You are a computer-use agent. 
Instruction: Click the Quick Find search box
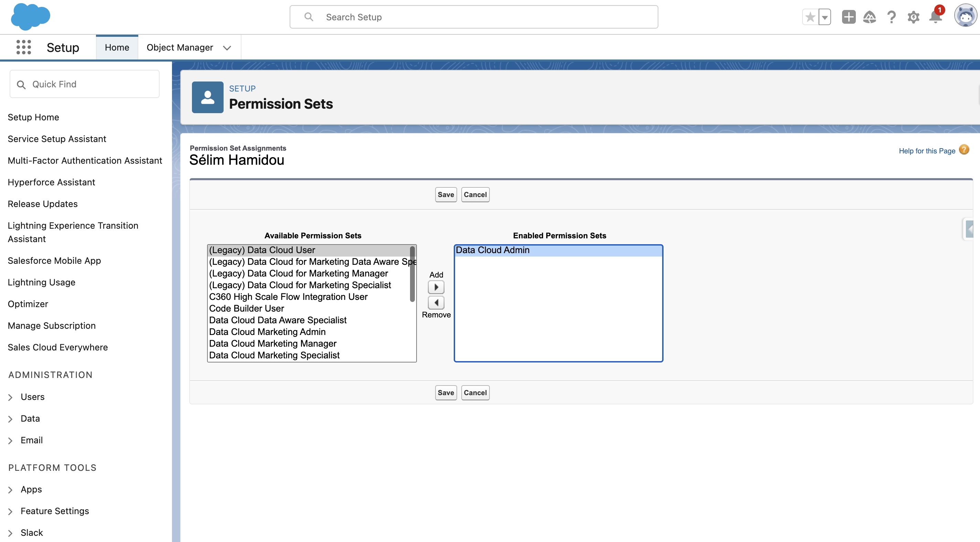(85, 84)
